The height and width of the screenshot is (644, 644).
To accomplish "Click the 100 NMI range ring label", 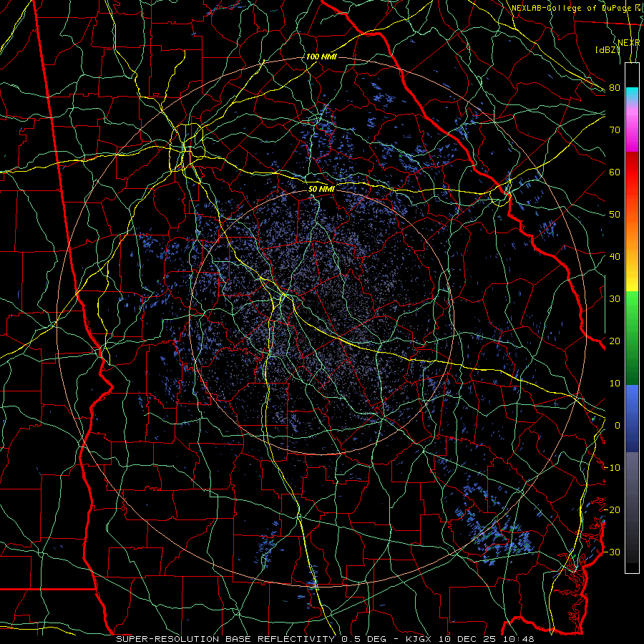I will pos(321,57).
